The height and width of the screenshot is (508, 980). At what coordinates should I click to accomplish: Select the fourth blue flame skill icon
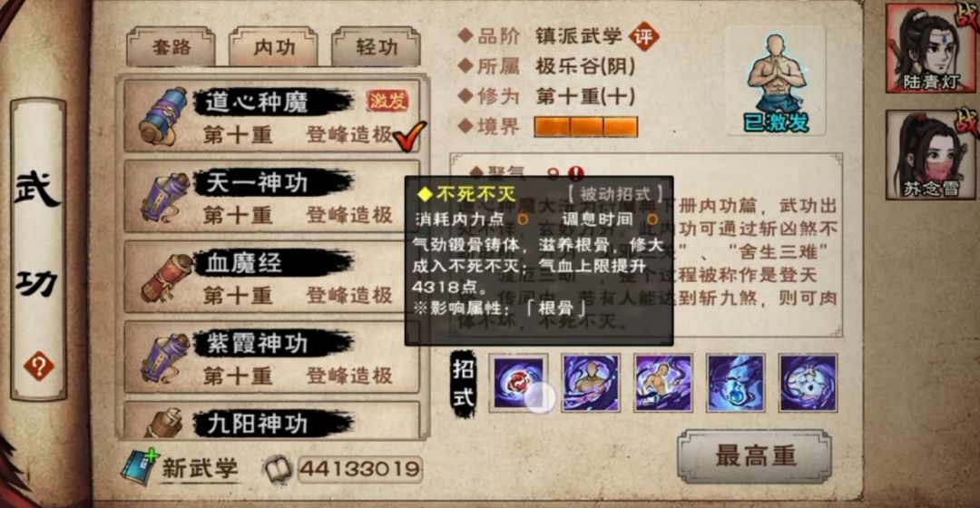click(x=736, y=383)
